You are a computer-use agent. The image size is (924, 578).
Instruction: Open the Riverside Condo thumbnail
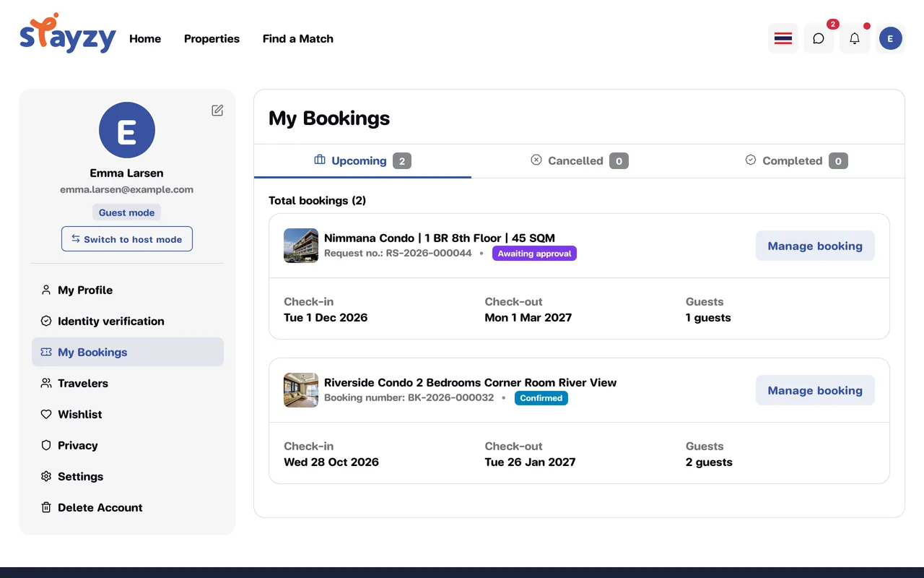click(301, 390)
